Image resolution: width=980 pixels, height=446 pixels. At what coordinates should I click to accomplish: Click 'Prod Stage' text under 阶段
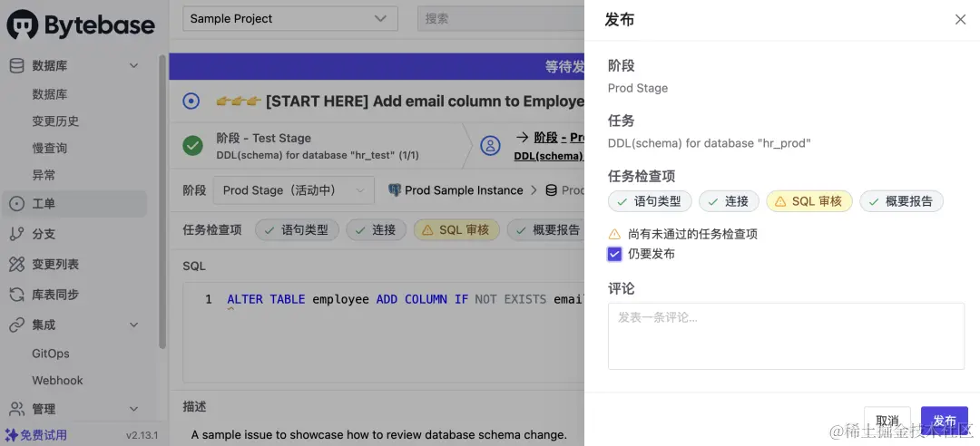pyautogui.click(x=638, y=88)
